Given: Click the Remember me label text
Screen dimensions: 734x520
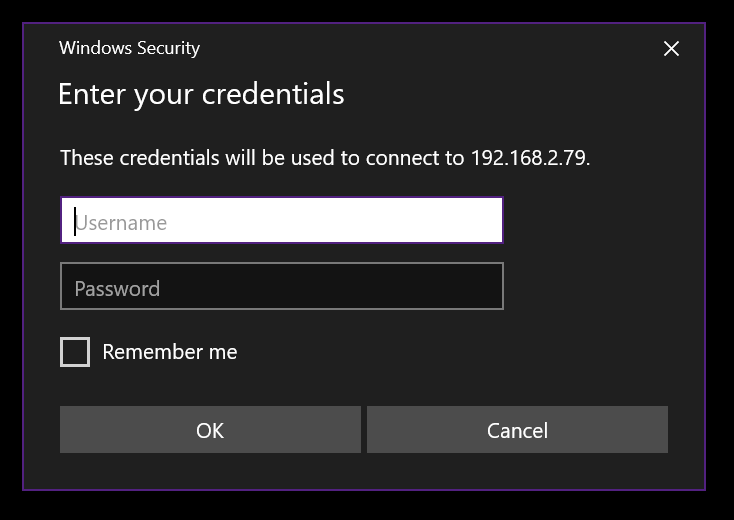Looking at the screenshot, I should point(169,352).
